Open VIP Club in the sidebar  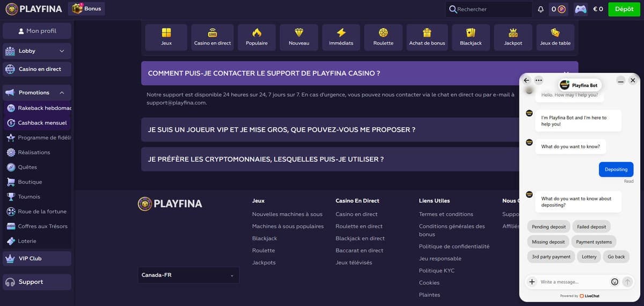[x=37, y=258]
